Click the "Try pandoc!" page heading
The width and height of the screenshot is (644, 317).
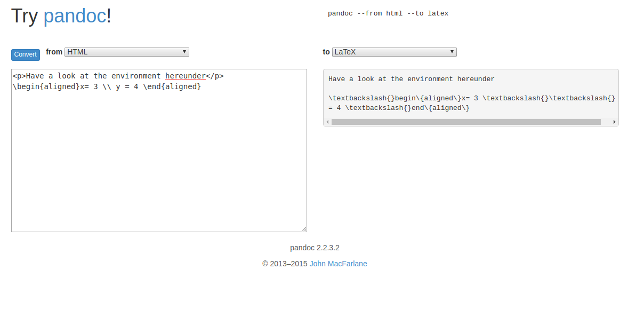pos(60,16)
